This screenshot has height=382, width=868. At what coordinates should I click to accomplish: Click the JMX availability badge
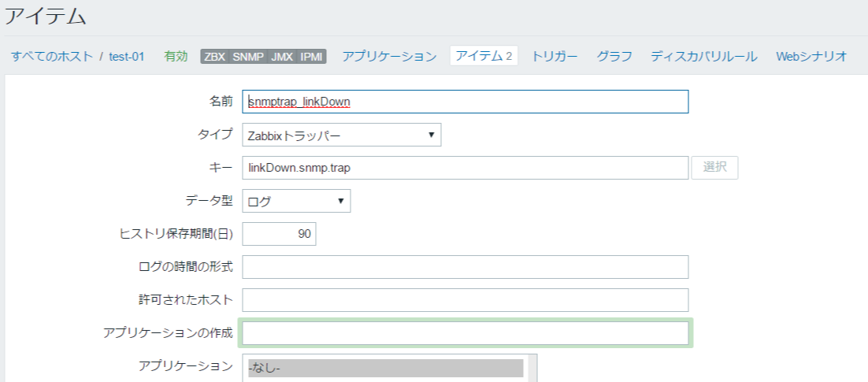point(282,57)
